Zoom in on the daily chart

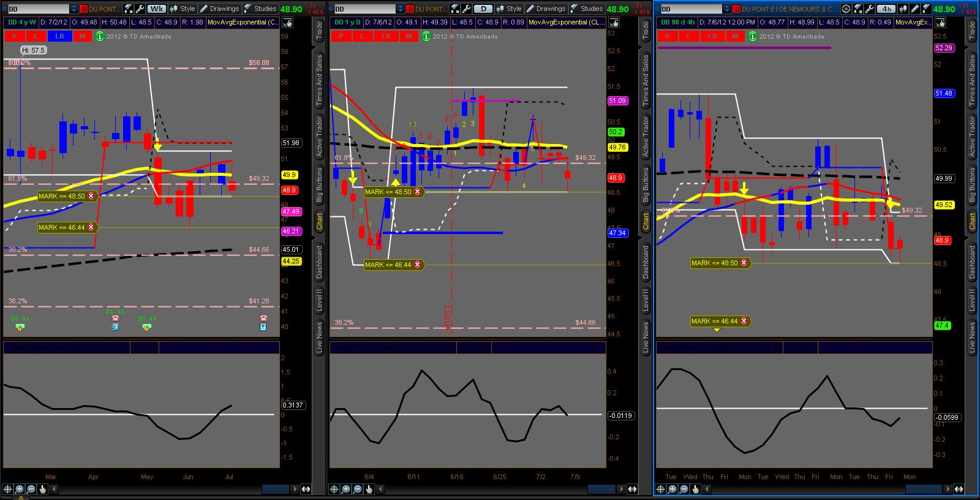[346, 489]
